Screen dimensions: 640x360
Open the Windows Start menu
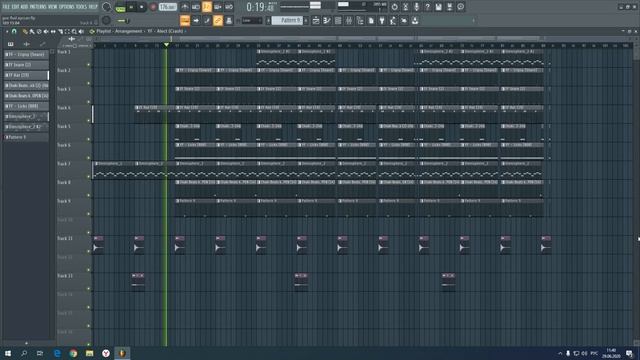[x=8, y=353]
